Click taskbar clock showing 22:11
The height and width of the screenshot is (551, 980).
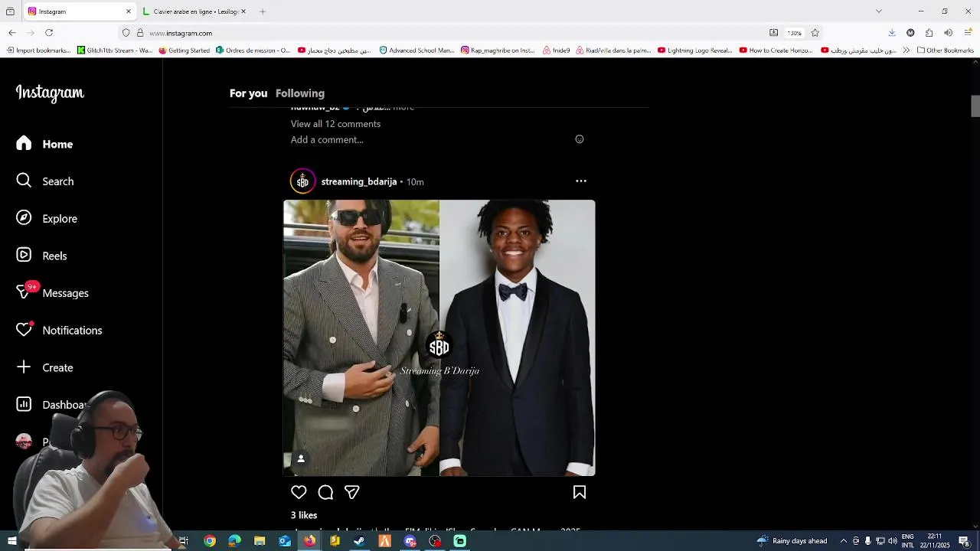tap(935, 541)
